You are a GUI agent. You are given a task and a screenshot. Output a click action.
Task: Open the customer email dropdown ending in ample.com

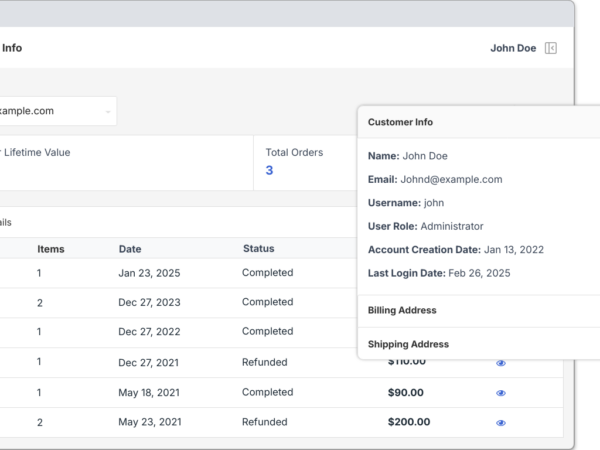click(57, 111)
